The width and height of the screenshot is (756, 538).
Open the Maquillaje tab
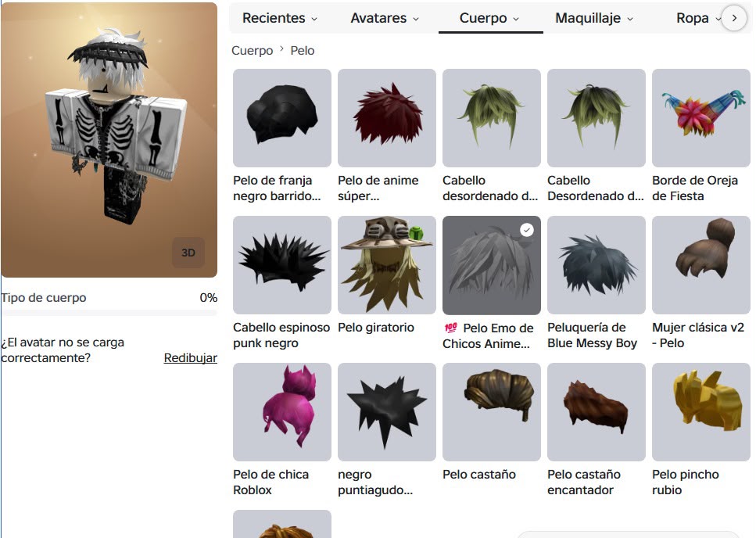(594, 18)
